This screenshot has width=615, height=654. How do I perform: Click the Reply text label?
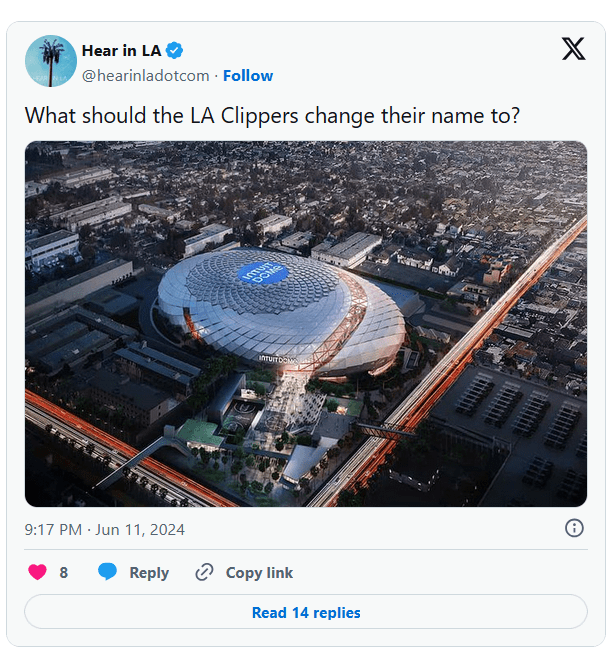point(149,573)
